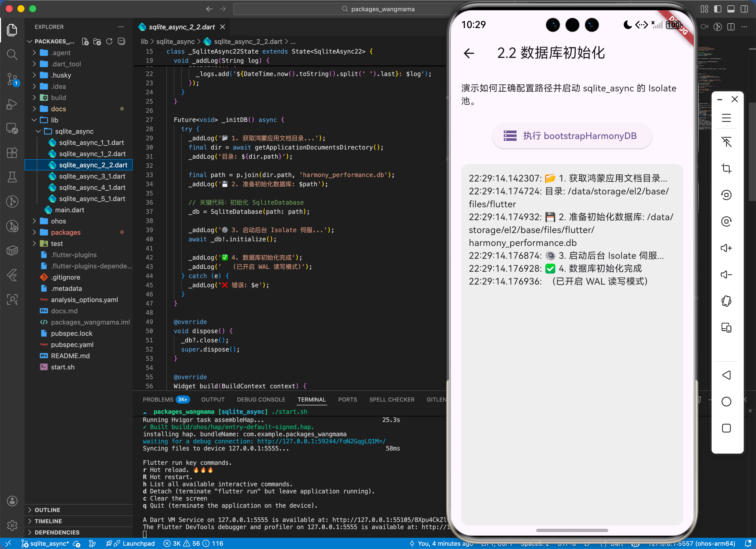The image size is (756, 549).
Task: Switch to the DEBUG CONSOLE tab
Action: coord(261,400)
